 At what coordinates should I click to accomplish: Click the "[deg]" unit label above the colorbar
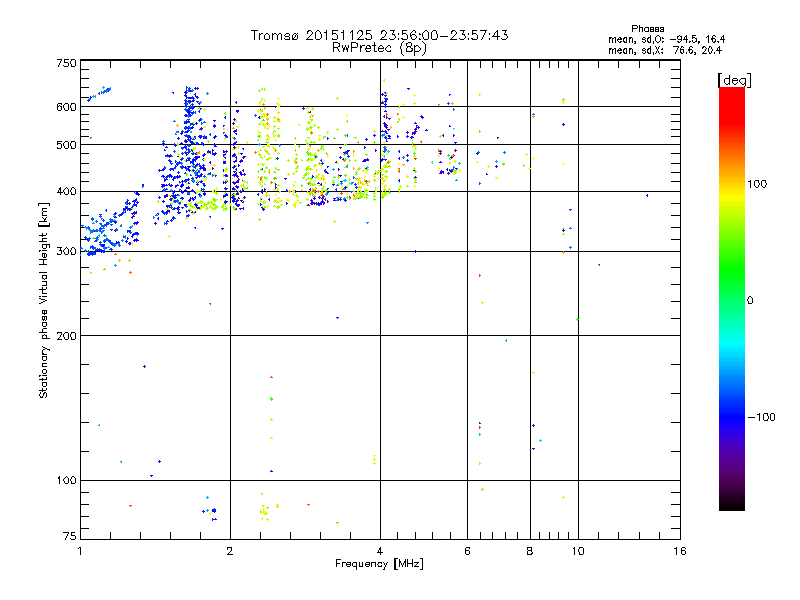(x=734, y=80)
